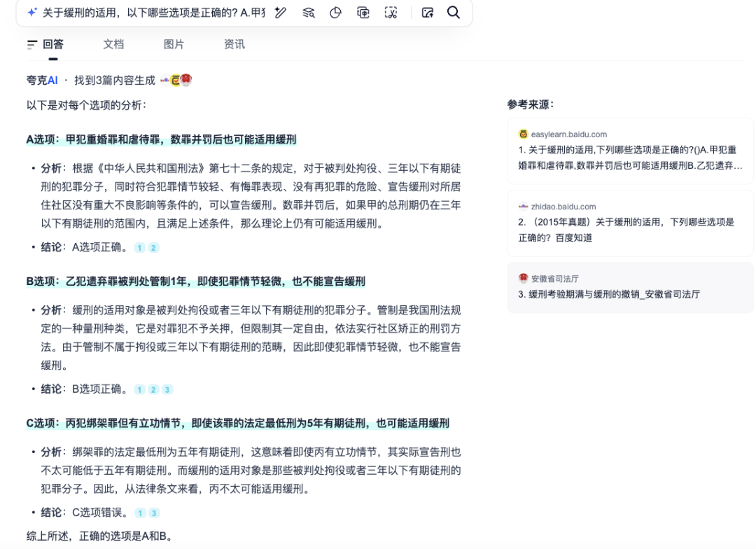Open the first easylearn reference link
Screen dimensions: 756x549
(629, 160)
